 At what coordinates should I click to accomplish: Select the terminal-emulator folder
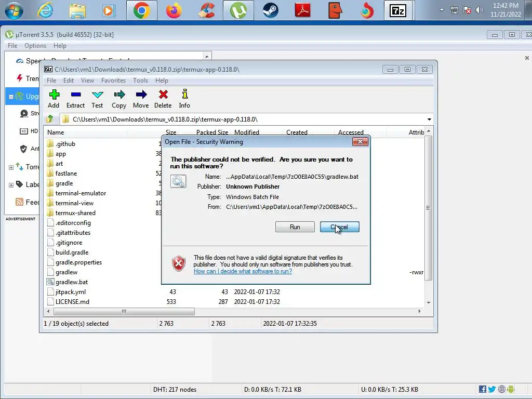81,193
